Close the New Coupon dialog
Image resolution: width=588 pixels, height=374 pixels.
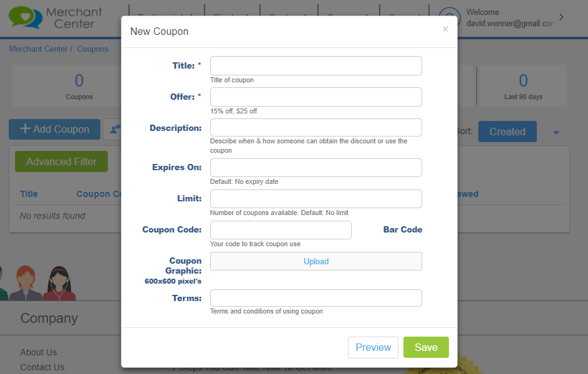point(445,29)
